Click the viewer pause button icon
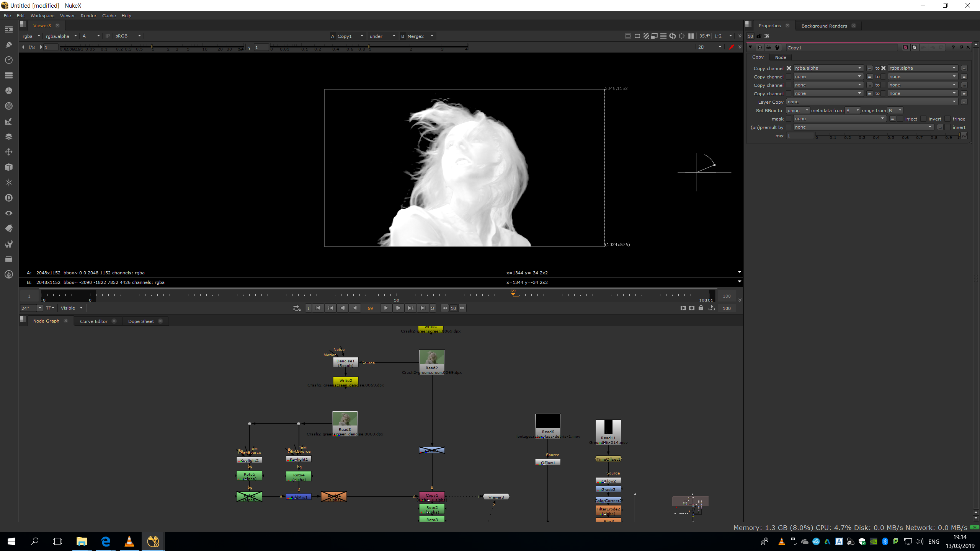This screenshot has height=551, width=980. 691,36
